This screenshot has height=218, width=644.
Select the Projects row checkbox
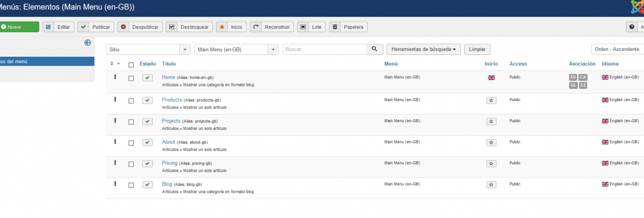point(131,122)
